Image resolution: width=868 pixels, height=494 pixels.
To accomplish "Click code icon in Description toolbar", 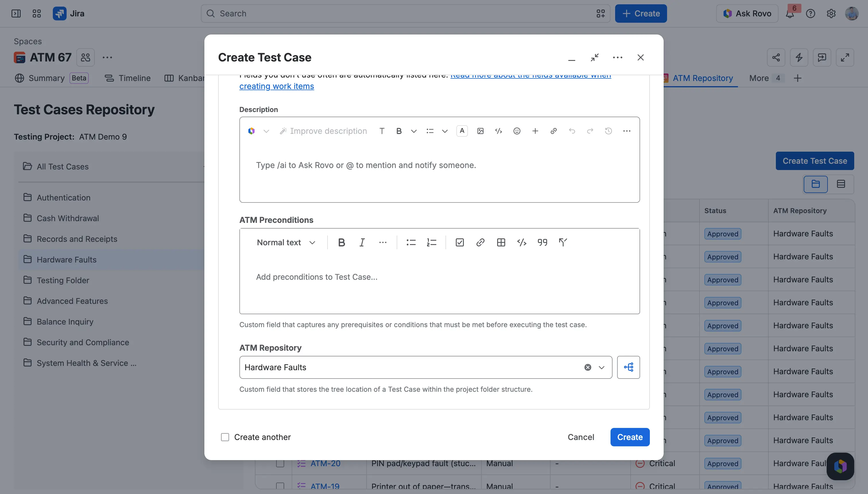I will click(498, 131).
